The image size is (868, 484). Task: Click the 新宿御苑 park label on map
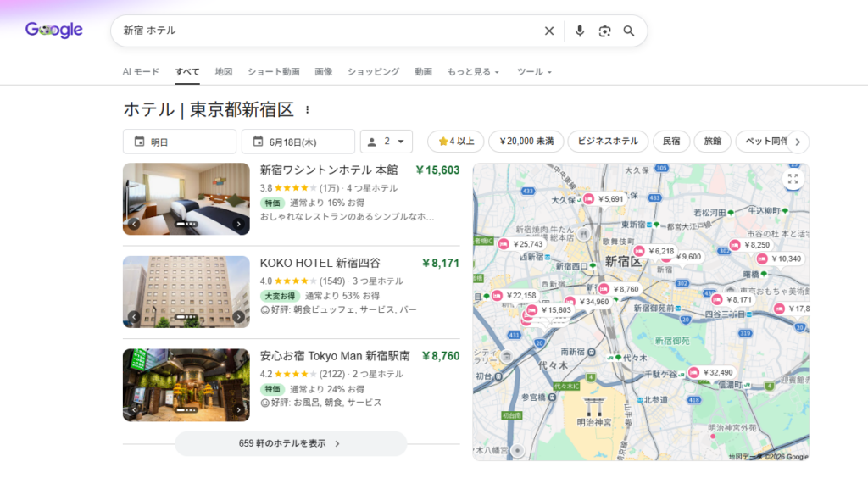pos(672,341)
